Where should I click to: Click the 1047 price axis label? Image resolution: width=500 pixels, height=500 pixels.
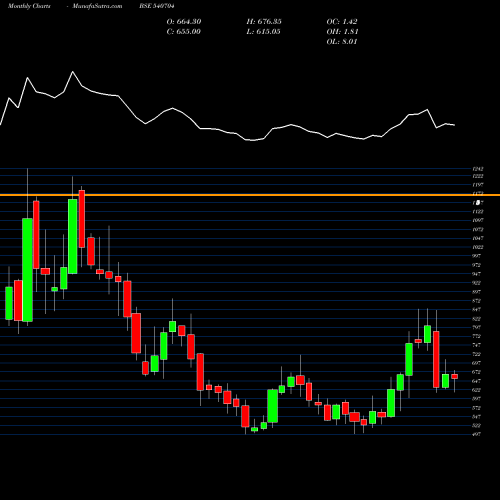(x=478, y=238)
